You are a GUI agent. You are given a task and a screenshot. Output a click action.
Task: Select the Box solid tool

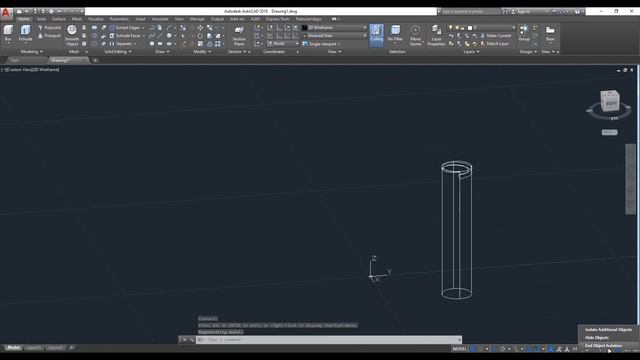9,34
